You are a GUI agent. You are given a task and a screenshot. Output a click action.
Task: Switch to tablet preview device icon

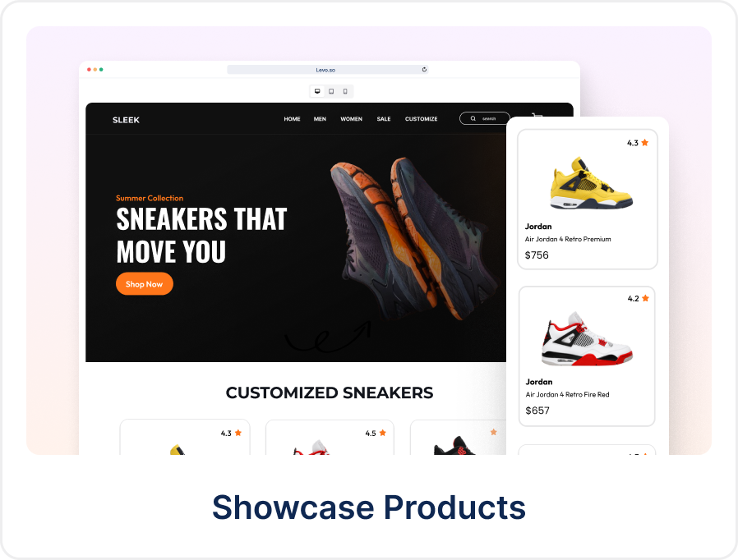(331, 91)
